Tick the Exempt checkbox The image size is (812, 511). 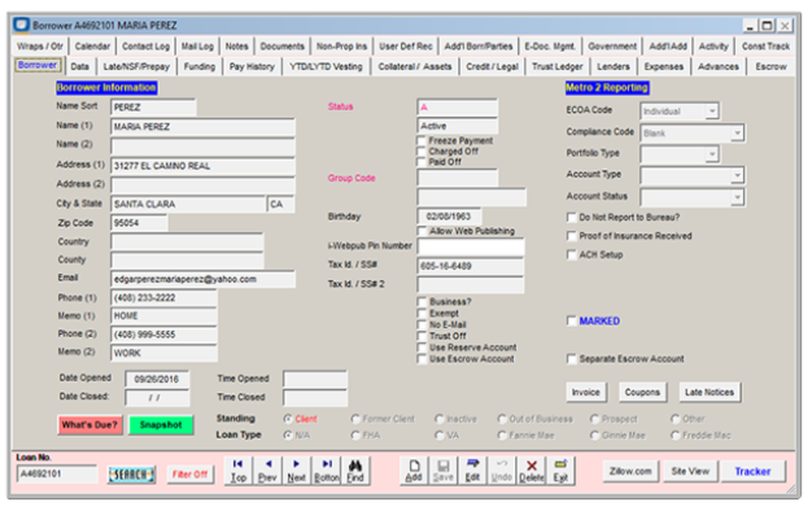pos(422,313)
